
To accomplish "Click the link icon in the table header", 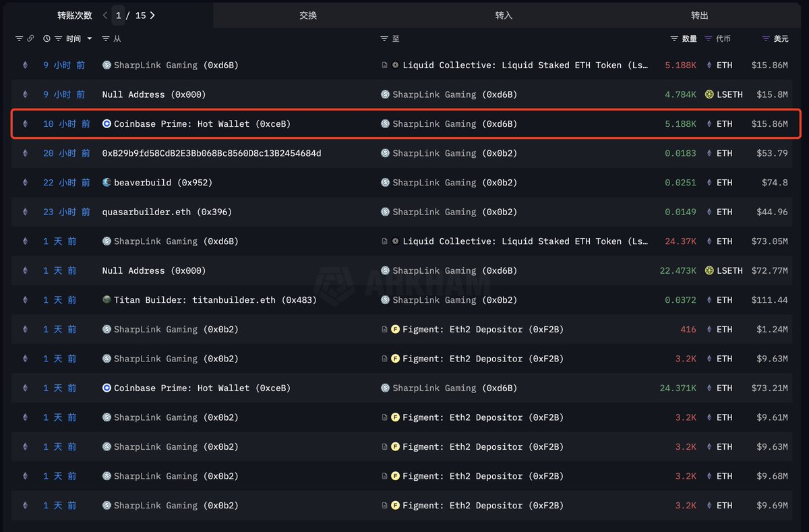I will pos(30,39).
